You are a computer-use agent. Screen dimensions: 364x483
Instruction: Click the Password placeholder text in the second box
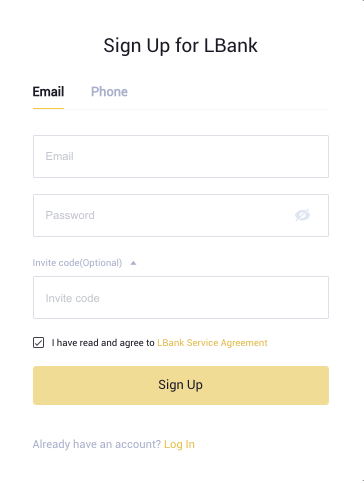coord(70,215)
